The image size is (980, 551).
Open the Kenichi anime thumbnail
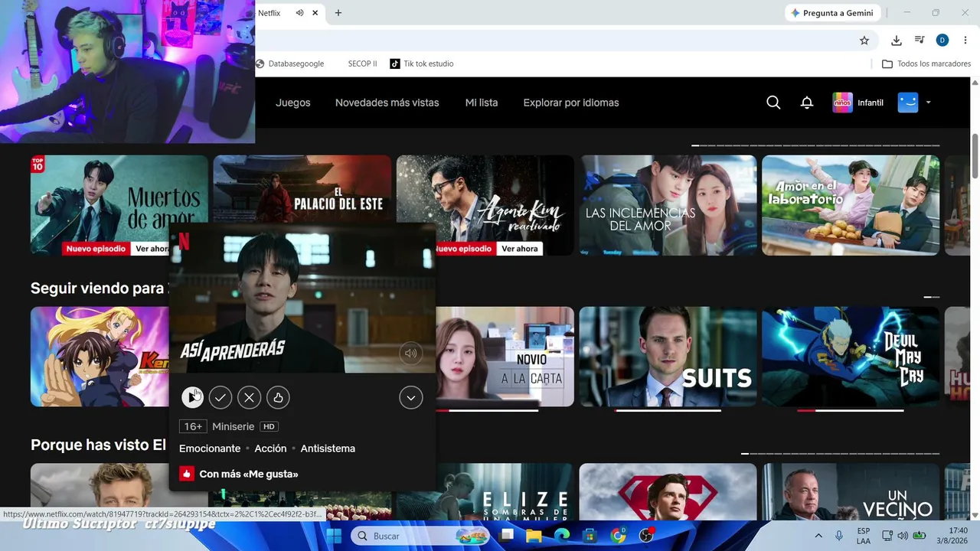click(x=100, y=357)
